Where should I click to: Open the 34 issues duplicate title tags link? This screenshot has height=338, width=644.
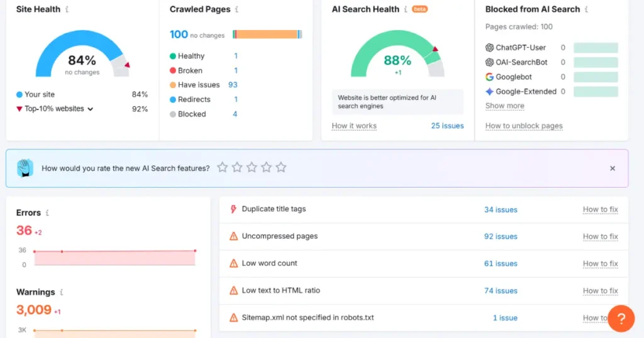(x=501, y=209)
